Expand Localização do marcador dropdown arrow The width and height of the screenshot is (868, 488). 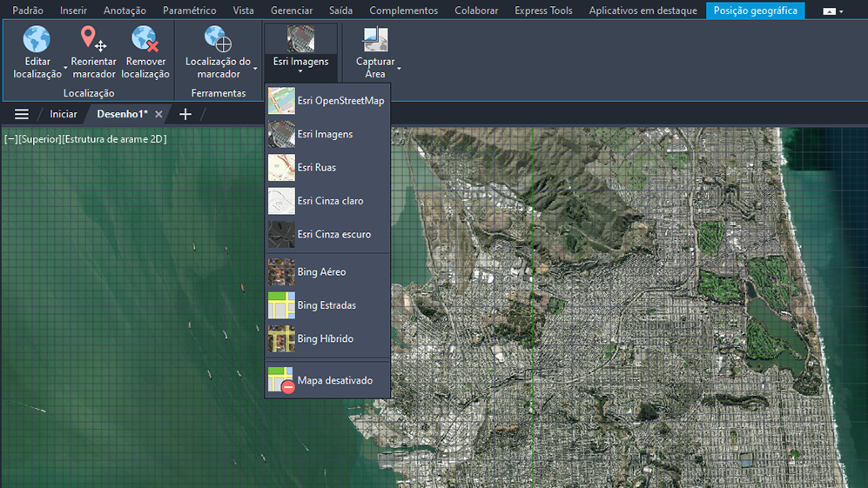[x=255, y=69]
